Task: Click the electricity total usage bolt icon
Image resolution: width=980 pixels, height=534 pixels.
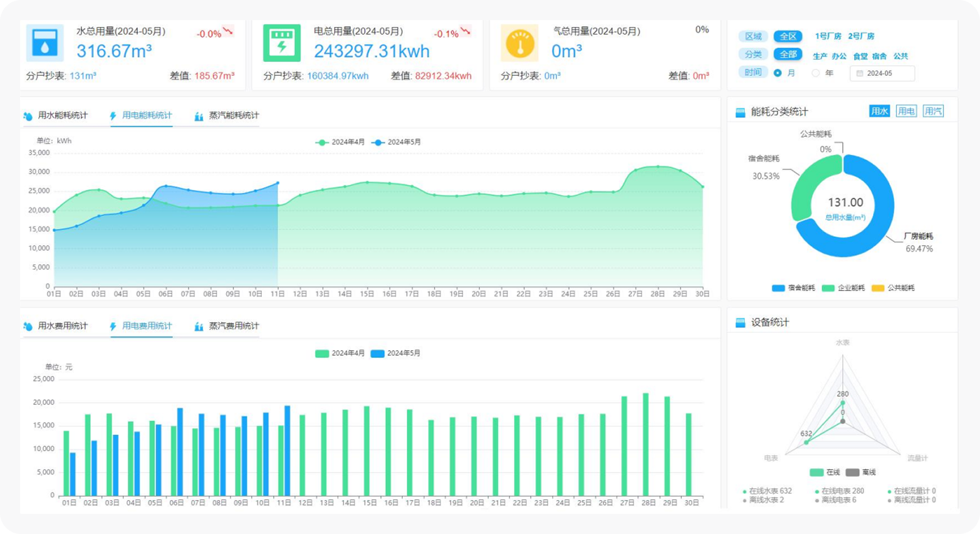Action: tap(281, 43)
